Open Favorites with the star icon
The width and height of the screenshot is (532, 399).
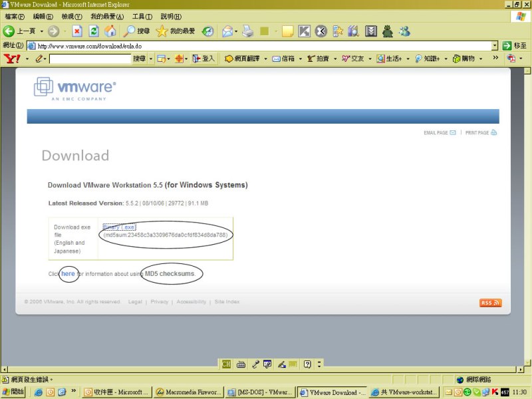coord(176,31)
